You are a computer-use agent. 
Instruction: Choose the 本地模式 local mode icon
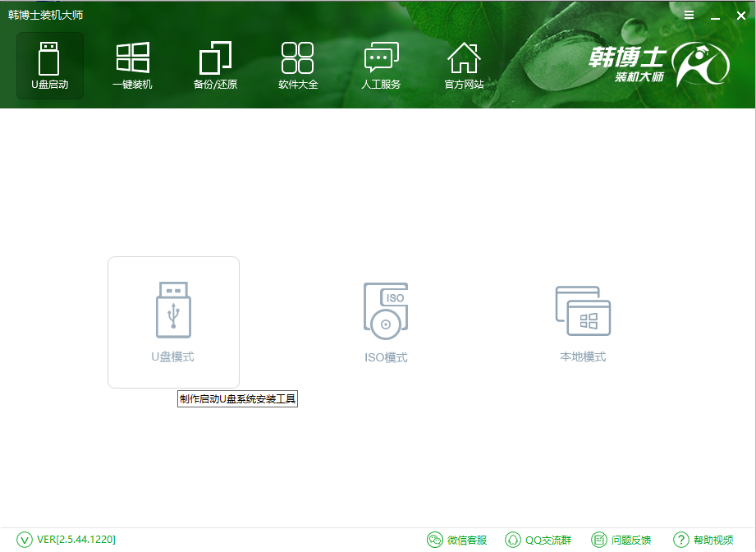point(584,312)
